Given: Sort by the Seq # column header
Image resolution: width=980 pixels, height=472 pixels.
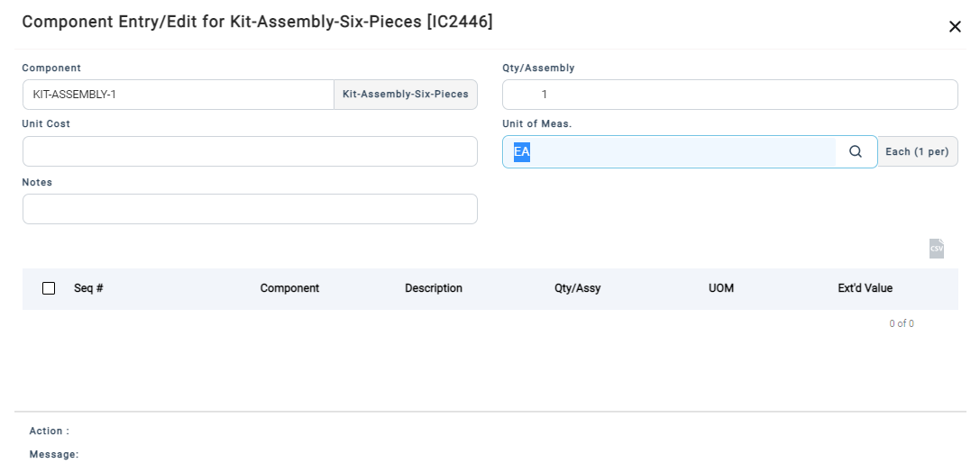Looking at the screenshot, I should point(88,288).
